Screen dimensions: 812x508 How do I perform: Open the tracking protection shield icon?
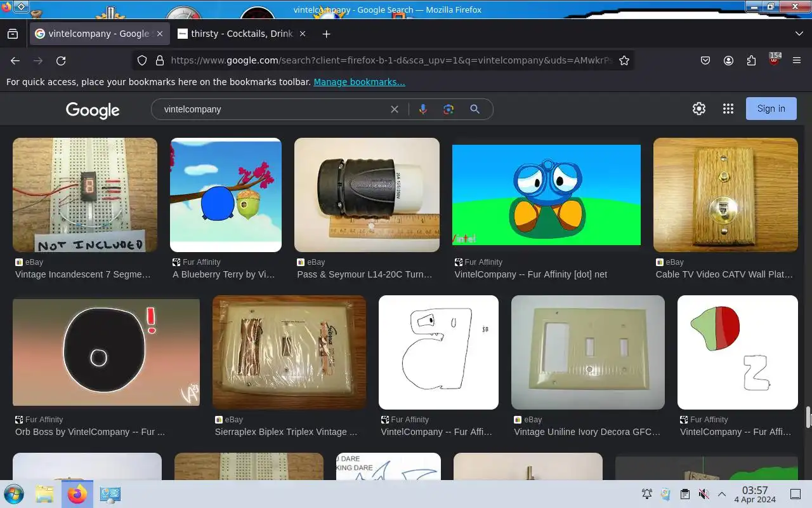(x=142, y=60)
